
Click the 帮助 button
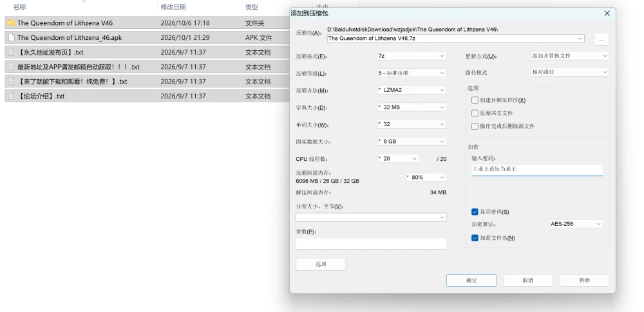point(584,280)
